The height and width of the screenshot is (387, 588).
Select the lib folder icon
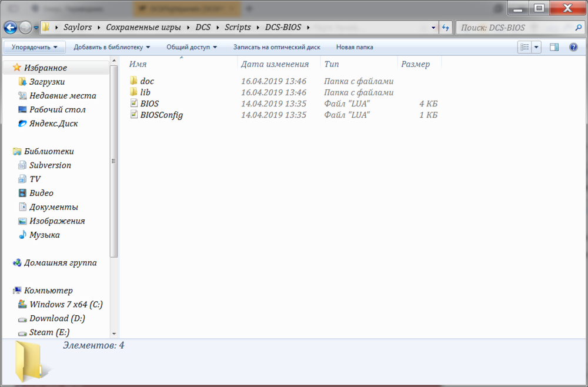coord(133,92)
